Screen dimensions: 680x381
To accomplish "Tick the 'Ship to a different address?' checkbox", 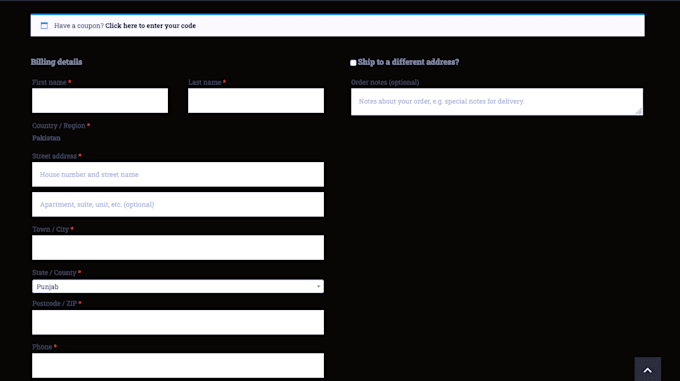I will (353, 63).
